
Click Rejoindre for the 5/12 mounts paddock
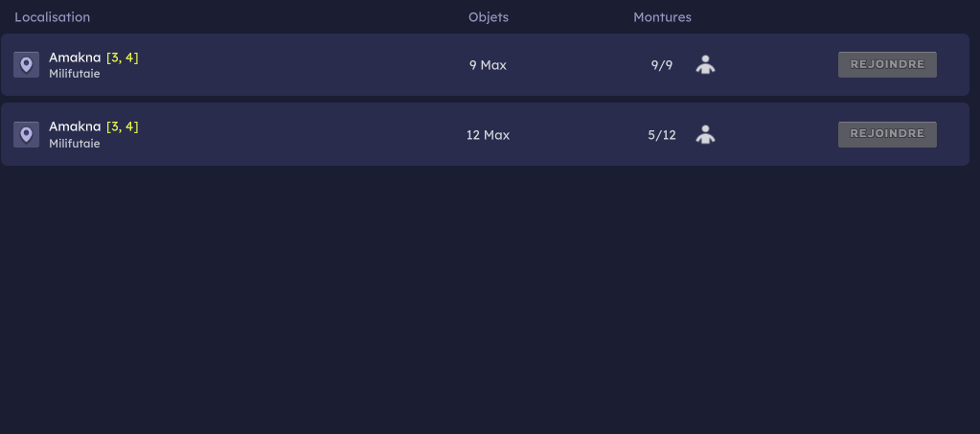pos(887,134)
